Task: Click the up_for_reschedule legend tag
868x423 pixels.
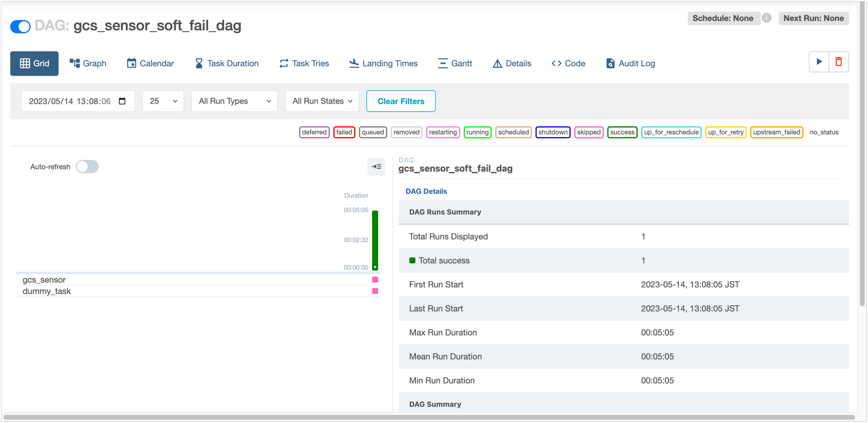Action: (671, 132)
